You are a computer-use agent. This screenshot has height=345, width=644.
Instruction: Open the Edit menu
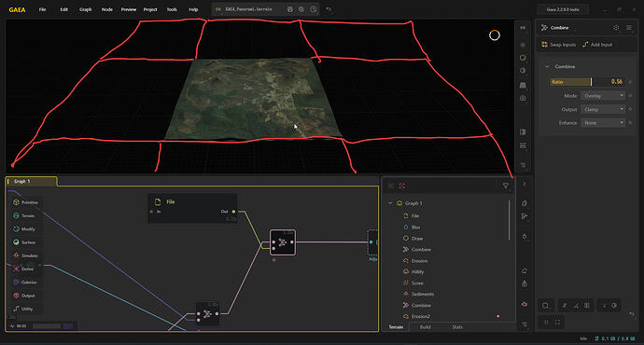[63, 9]
